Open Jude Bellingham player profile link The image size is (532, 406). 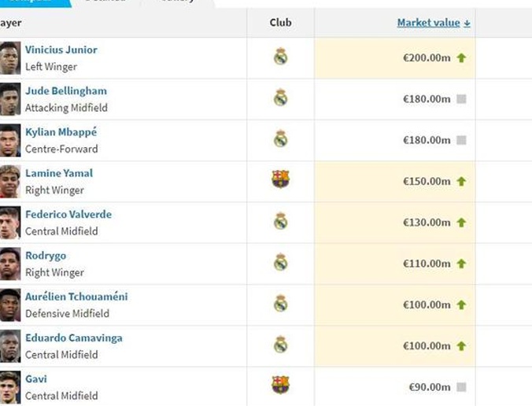point(66,91)
